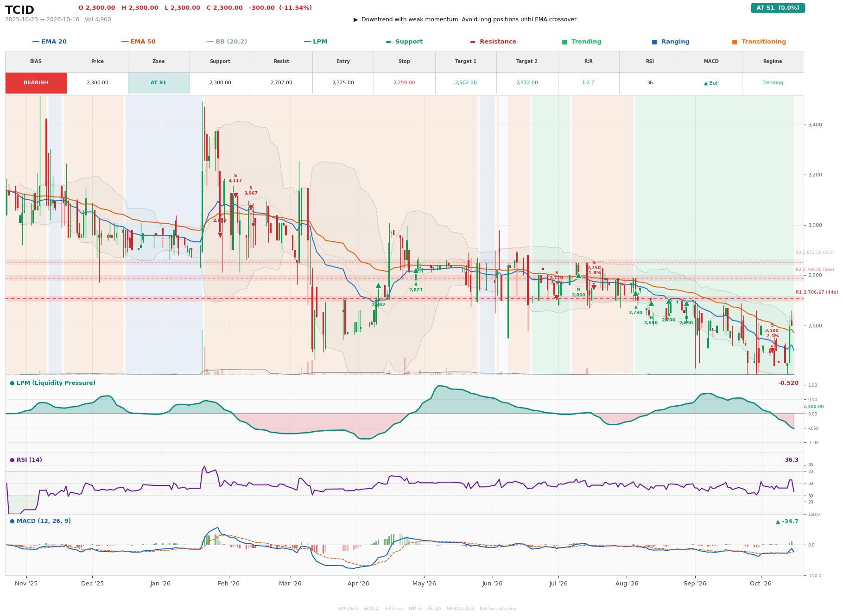Image resolution: width=843 pixels, height=616 pixels.
Task: Click the Entry value 2,325.00
Action: coord(343,83)
